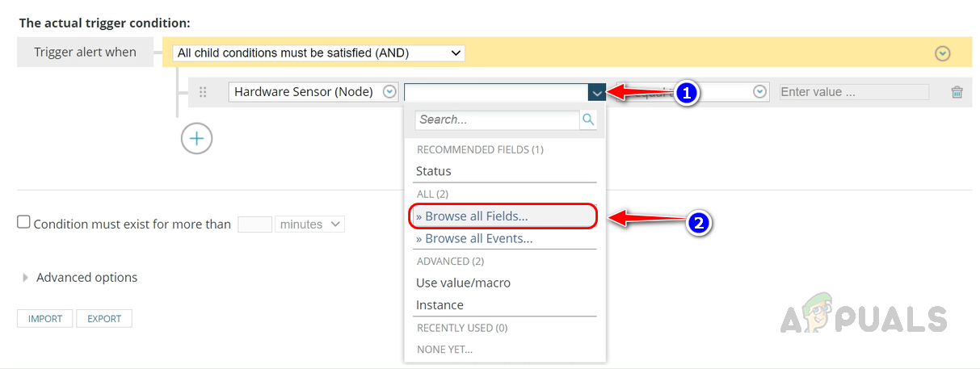The width and height of the screenshot is (980, 369).
Task: Click the round arrow icon on yellow bar
Action: (942, 53)
